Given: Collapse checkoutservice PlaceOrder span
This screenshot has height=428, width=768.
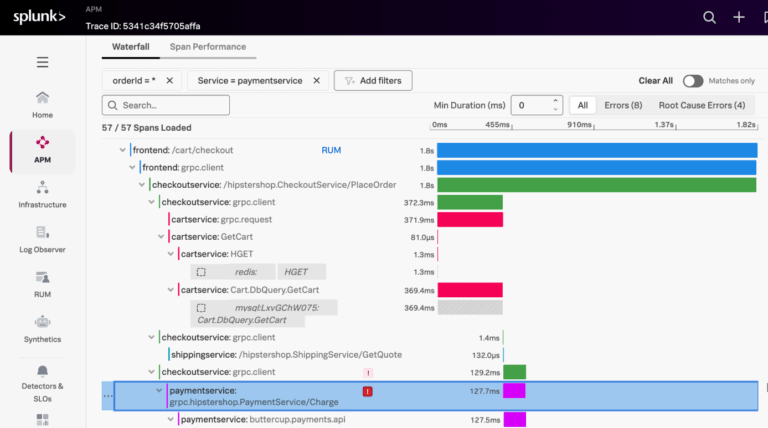Looking at the screenshot, I should 142,185.
